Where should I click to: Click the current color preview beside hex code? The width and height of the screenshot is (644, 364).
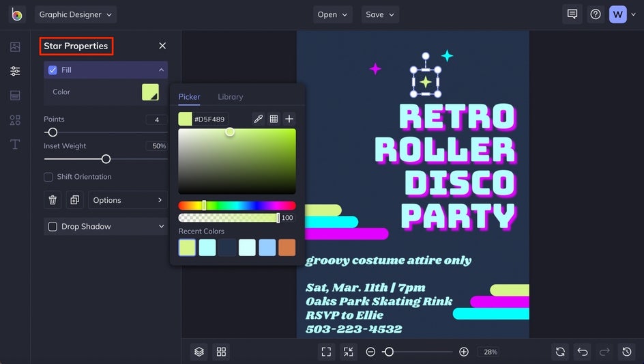tap(185, 119)
